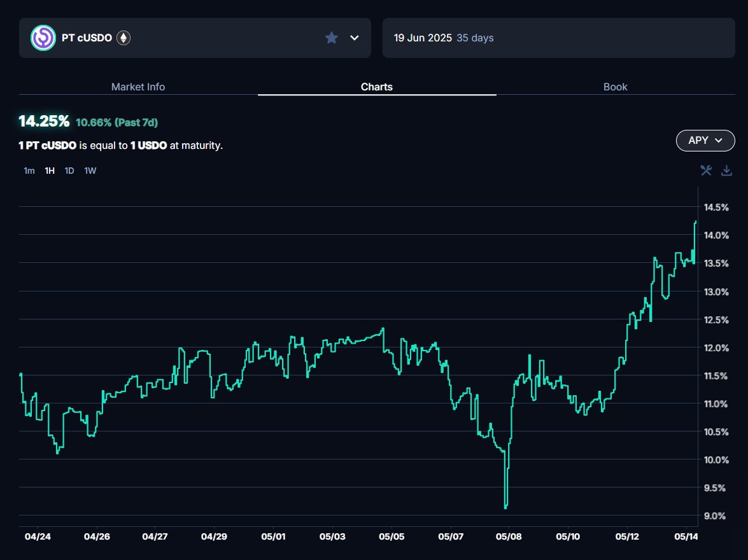Viewport: 748px width, 560px height.
Task: Open chart tools settings icon
Action: [706, 171]
